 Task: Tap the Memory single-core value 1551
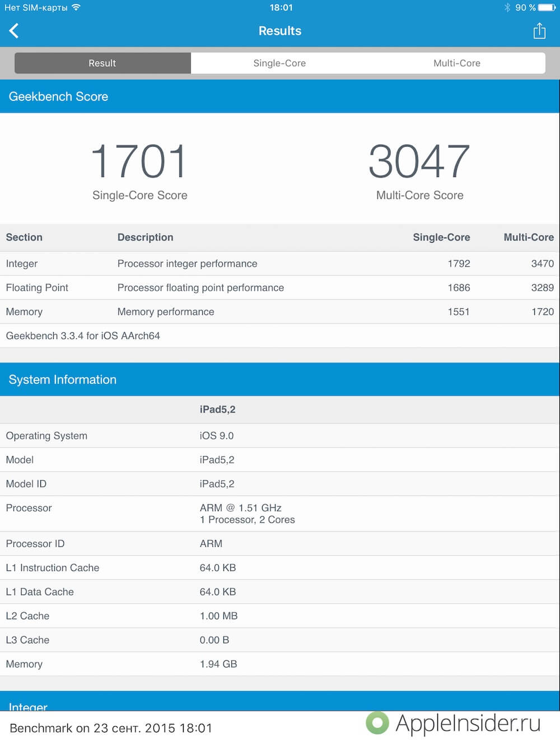click(459, 312)
